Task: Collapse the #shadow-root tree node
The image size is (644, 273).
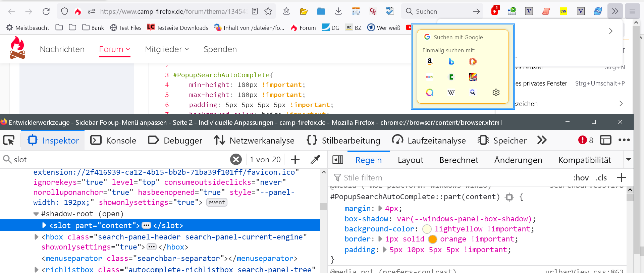Action: (36, 214)
